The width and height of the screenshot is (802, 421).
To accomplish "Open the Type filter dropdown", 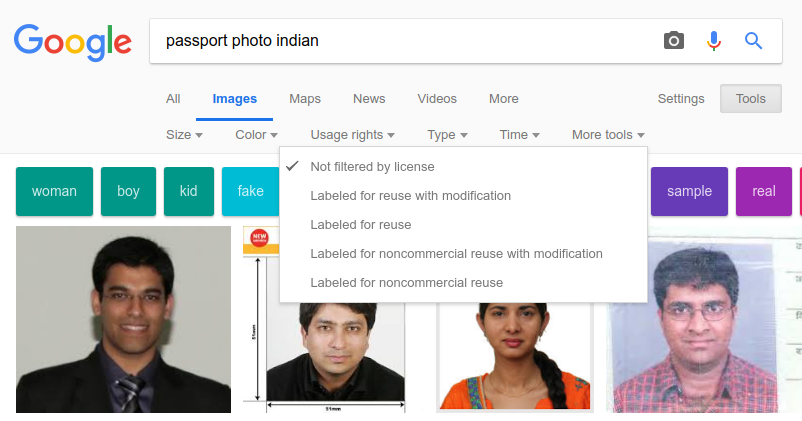I will pos(447,135).
